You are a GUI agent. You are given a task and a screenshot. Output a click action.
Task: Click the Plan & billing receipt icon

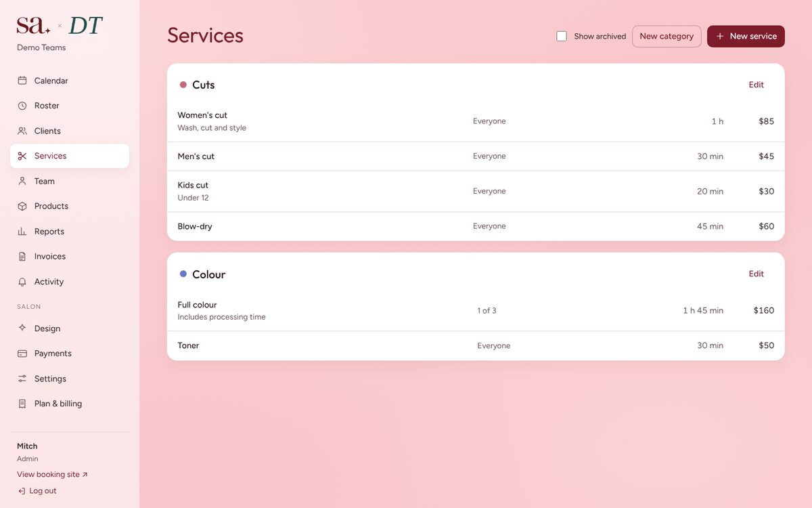click(22, 404)
